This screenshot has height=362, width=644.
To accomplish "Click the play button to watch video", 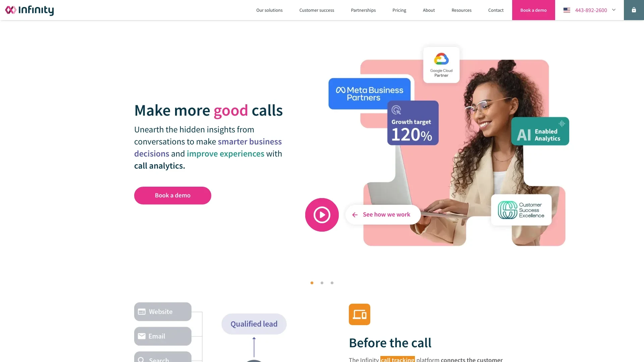I will [322, 215].
